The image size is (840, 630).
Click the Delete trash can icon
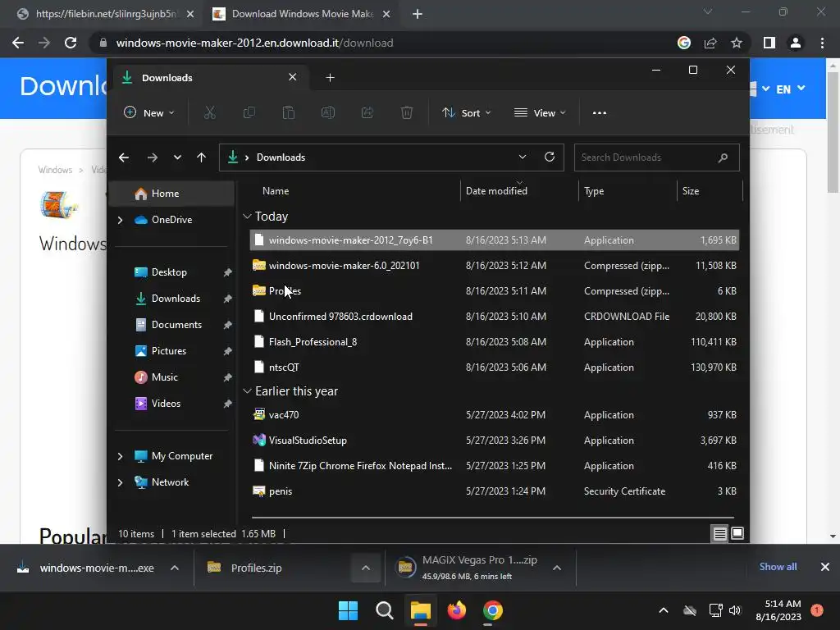[x=407, y=113]
